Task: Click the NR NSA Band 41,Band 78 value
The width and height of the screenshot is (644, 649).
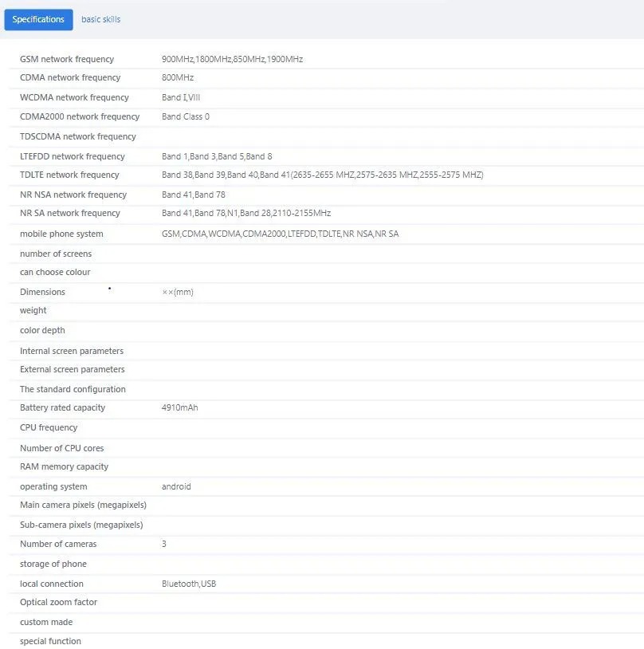Action: pyautogui.click(x=194, y=195)
